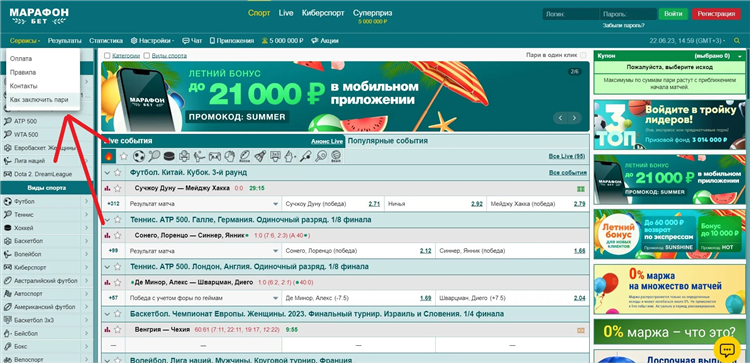
Task: Show next banner with right arrow
Action: 574,118
